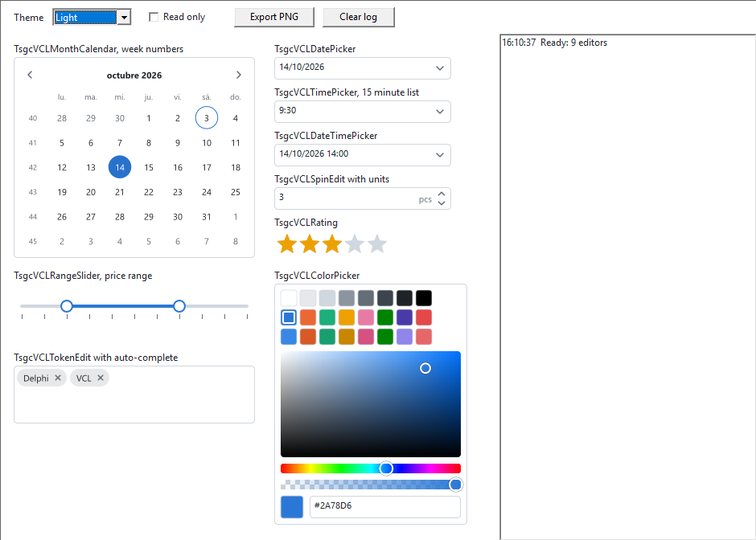Click the octubre 2026 calendar header
The width and height of the screenshot is (756, 540).
[134, 76]
